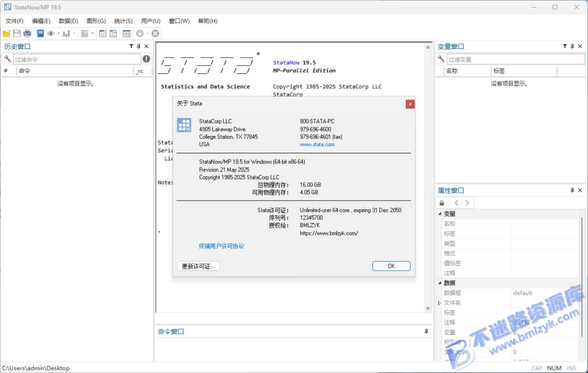Screen dimensions: 588x373
Task: Toggle filter icon in 历史窗口 header
Action: pyautogui.click(x=131, y=46)
